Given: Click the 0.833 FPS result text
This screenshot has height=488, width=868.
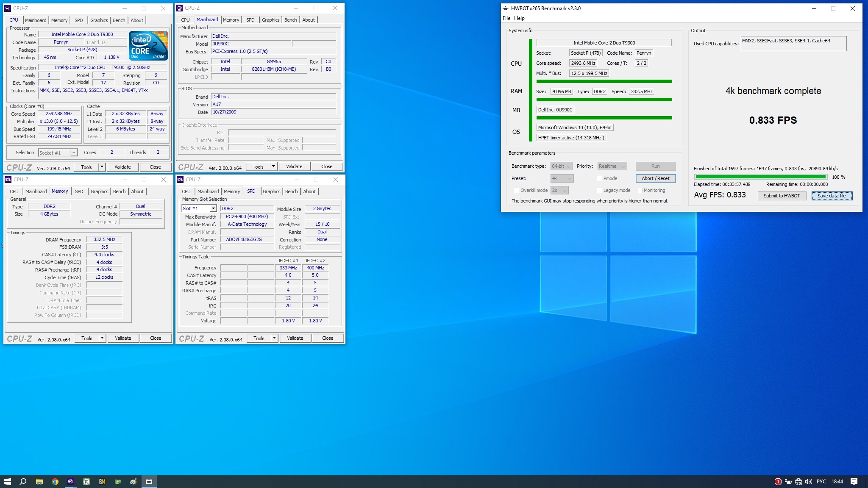Looking at the screenshot, I should (773, 120).
